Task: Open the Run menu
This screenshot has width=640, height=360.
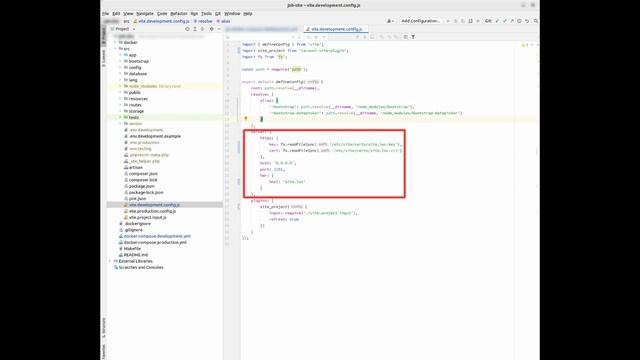Action: [x=194, y=13]
